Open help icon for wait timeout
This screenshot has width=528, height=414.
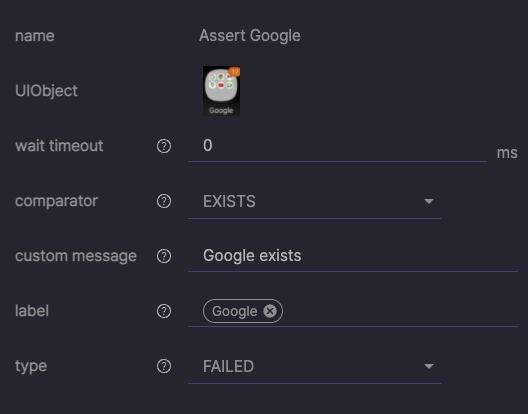pyautogui.click(x=164, y=146)
